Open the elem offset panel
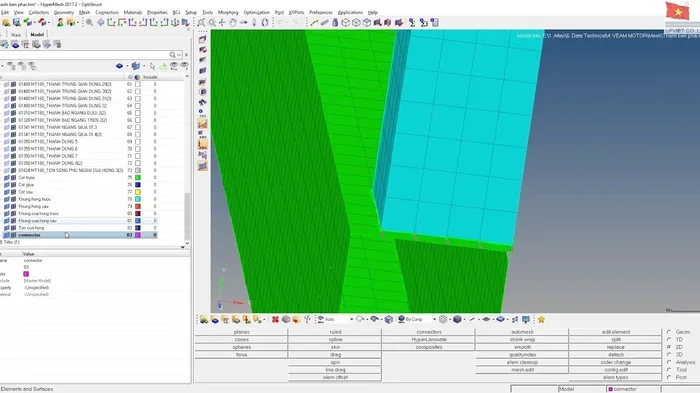Image resolution: width=700 pixels, height=393 pixels. pos(335,377)
